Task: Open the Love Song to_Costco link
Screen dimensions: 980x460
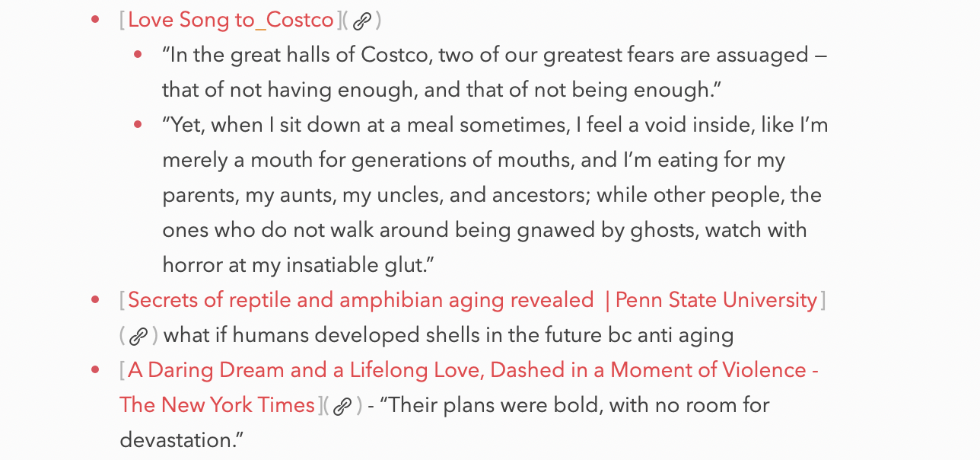Action: tap(231, 21)
